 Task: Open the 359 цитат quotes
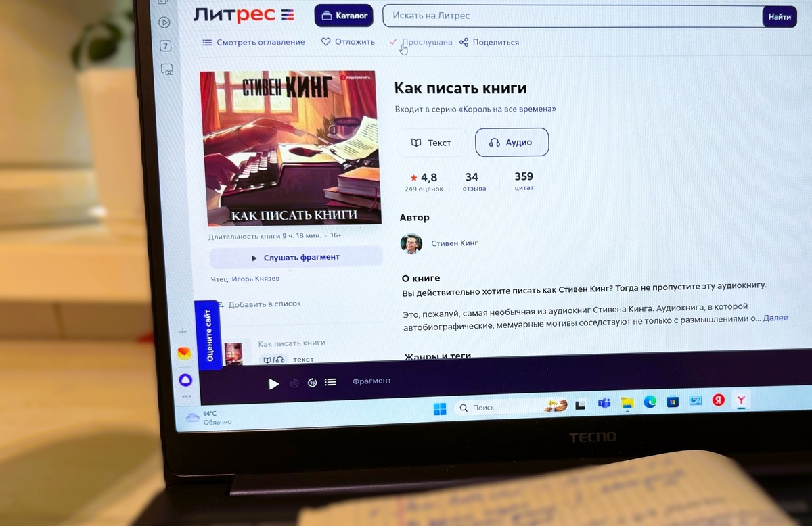pos(524,181)
